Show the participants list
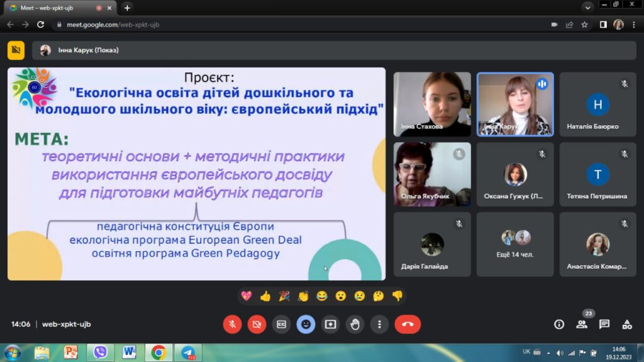The image size is (644, 362). tap(582, 324)
